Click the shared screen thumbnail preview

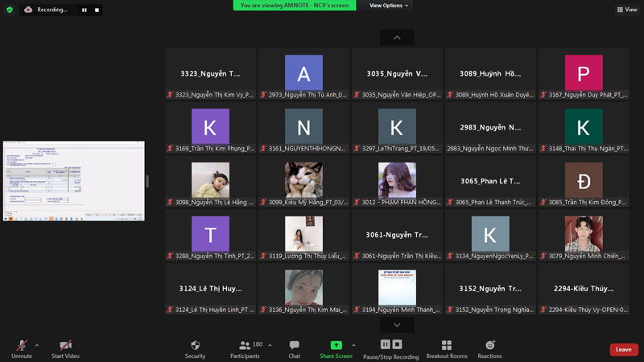tap(73, 181)
